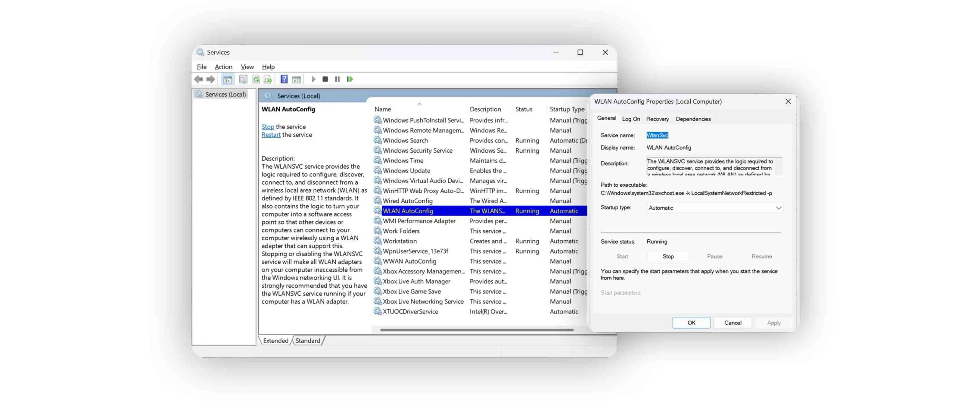Select Services (Local) in console tree
This screenshot has height=402, width=980.
tap(225, 94)
